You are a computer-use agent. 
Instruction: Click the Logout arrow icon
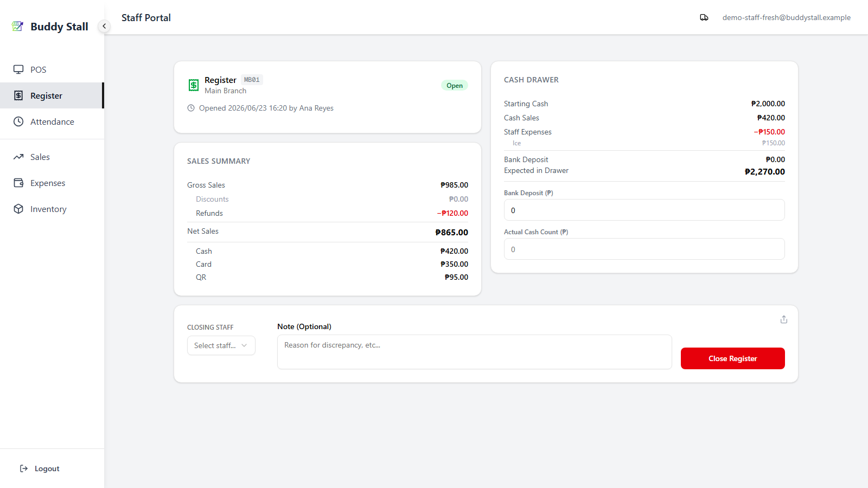pyautogui.click(x=24, y=468)
